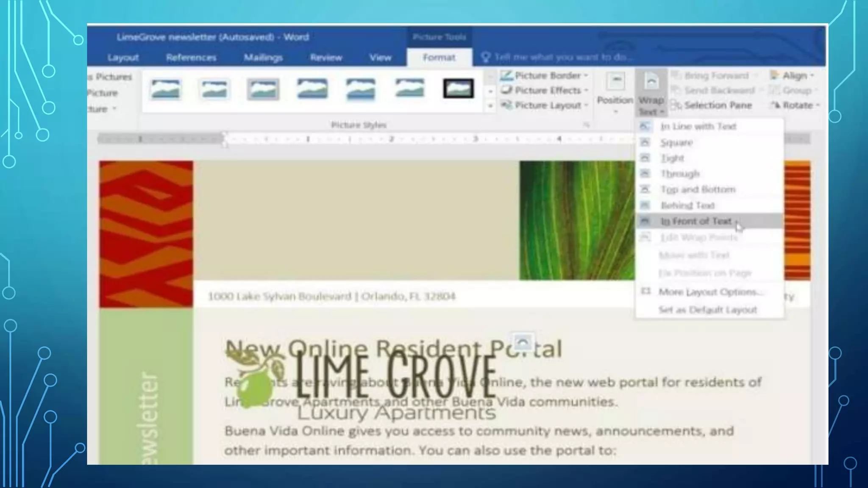The image size is (868, 488).
Task: Select In Front of Text menu item
Action: [696, 221]
